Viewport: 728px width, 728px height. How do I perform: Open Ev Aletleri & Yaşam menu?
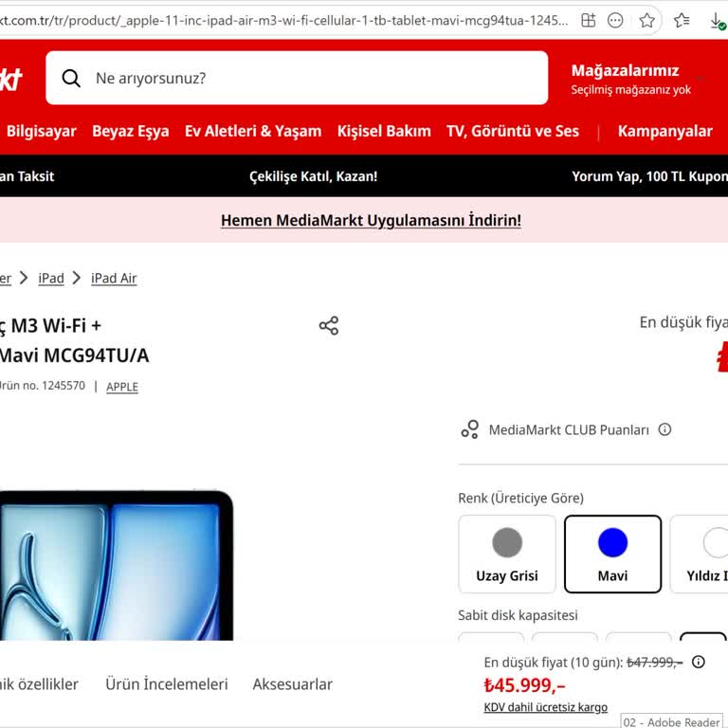click(x=253, y=132)
